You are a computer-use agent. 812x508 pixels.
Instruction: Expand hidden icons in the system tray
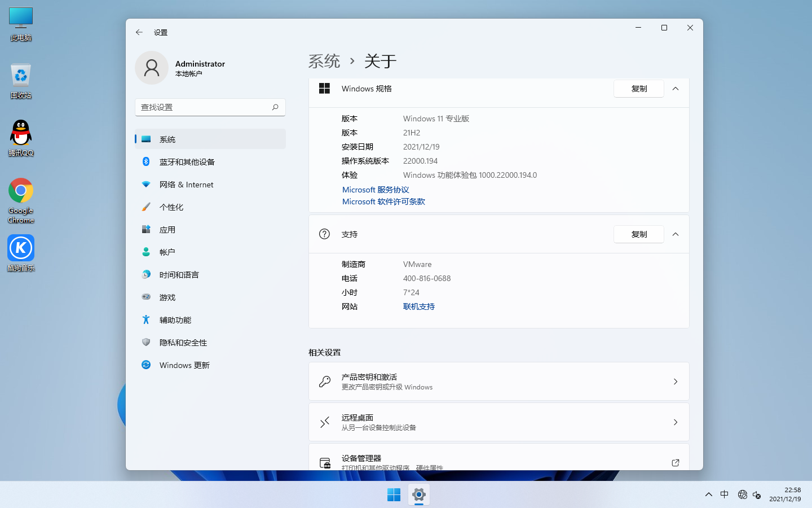coord(708,494)
